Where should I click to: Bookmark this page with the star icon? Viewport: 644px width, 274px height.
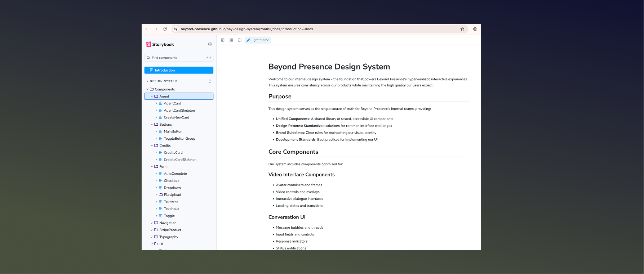(462, 29)
